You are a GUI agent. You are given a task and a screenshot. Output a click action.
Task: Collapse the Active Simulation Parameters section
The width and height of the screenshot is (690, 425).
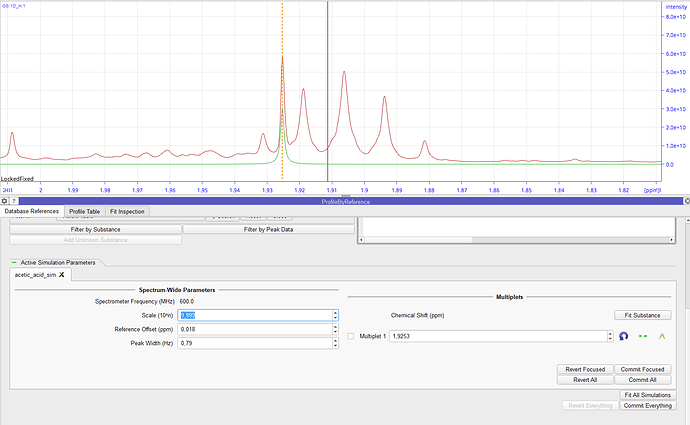click(x=14, y=262)
